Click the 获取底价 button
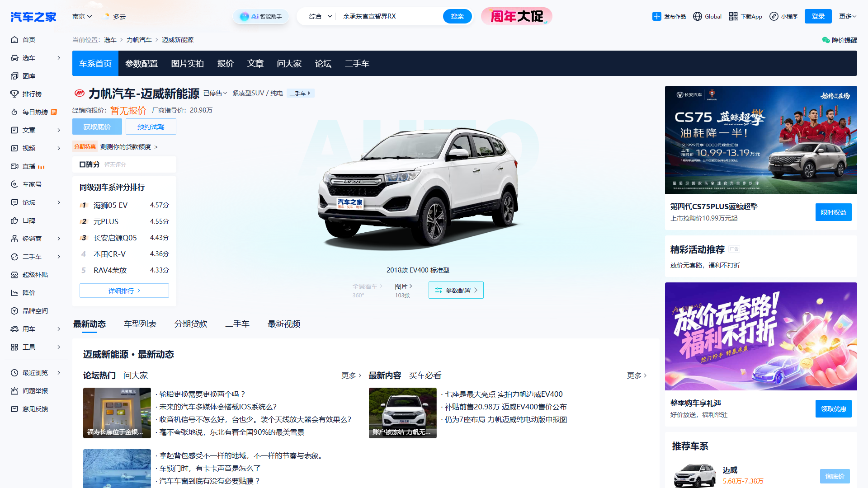The width and height of the screenshot is (868, 488). coord(97,127)
